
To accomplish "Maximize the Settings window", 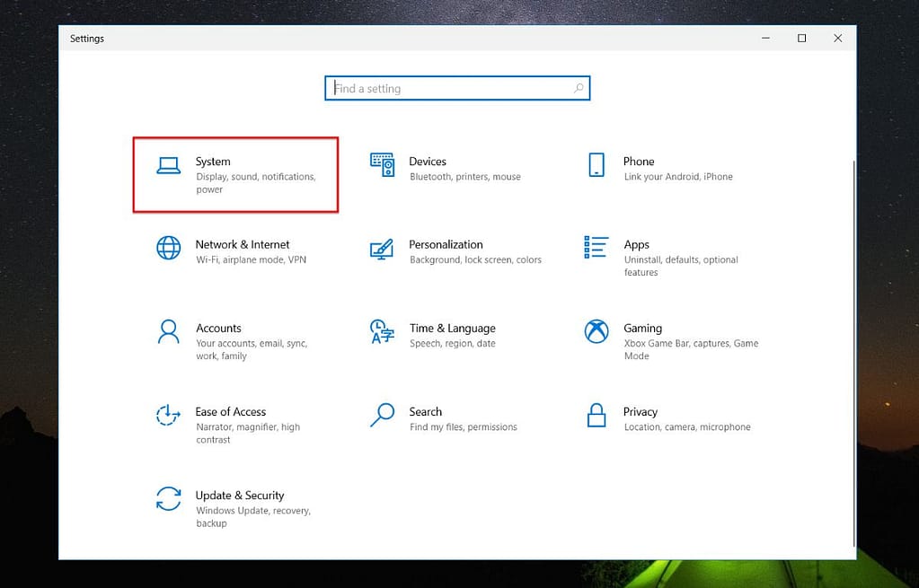I will coord(802,38).
